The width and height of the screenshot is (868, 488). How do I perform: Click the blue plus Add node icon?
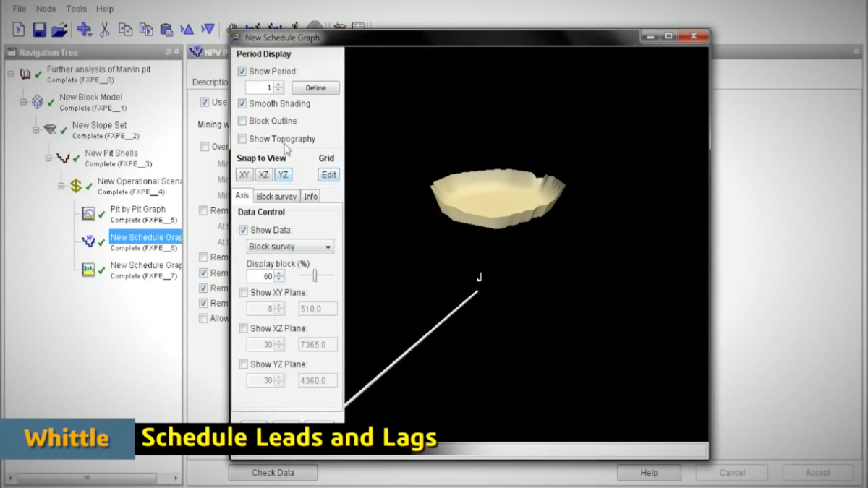pos(84,30)
